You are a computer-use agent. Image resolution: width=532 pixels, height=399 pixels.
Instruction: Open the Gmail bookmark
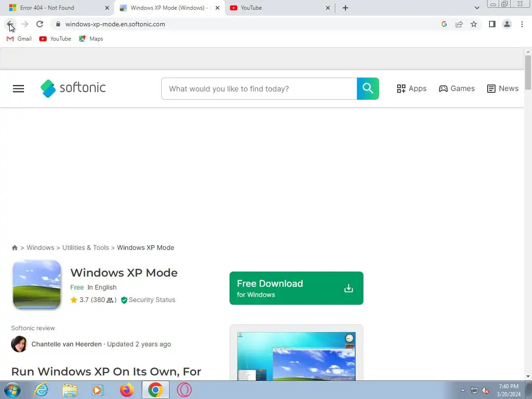19,39
